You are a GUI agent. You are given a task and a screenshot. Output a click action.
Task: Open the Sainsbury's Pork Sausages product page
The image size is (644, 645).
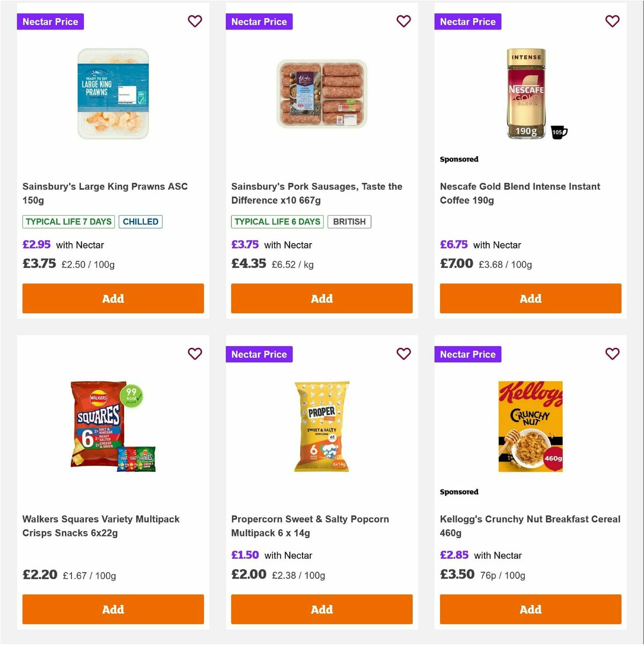(x=316, y=193)
